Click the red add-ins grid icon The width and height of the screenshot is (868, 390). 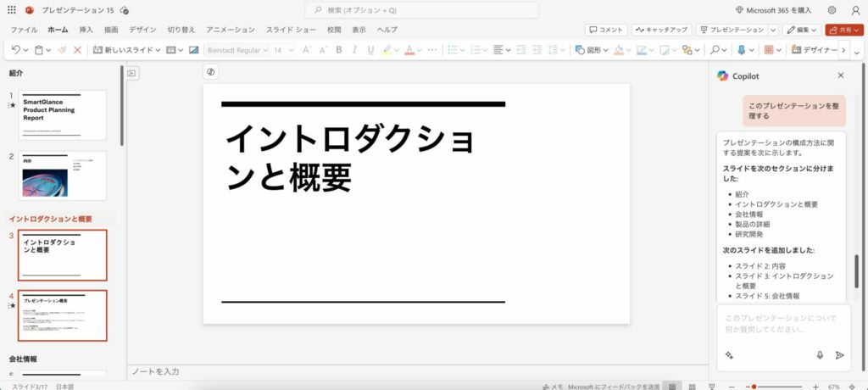click(x=769, y=50)
